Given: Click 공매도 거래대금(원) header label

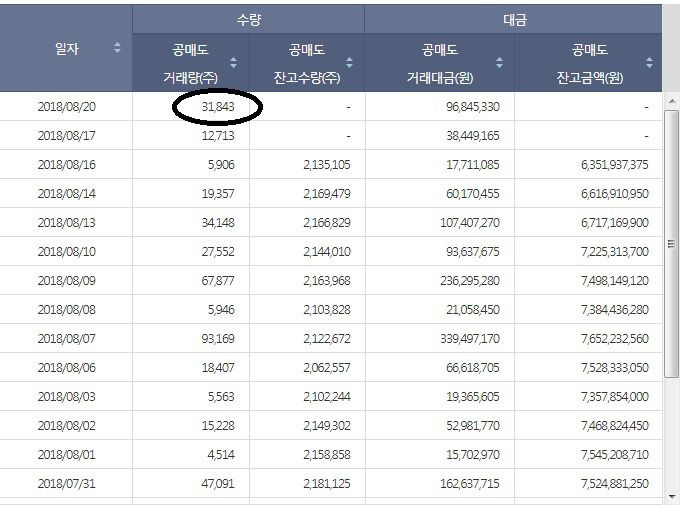Looking at the screenshot, I should [440, 63].
